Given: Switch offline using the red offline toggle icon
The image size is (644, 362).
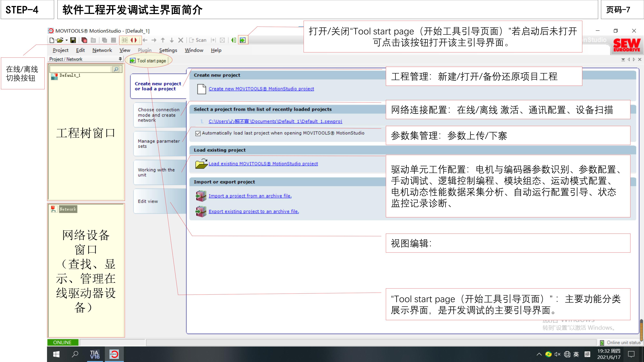Looking at the screenshot, I should click(133, 40).
